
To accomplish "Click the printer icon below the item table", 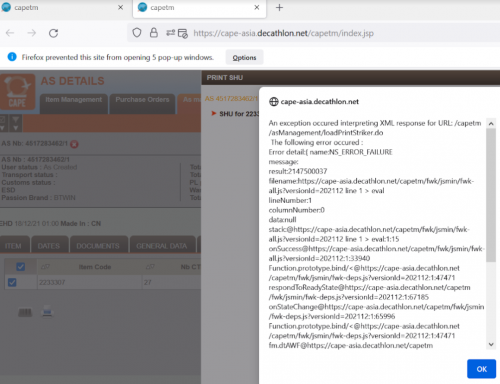I will (47, 311).
